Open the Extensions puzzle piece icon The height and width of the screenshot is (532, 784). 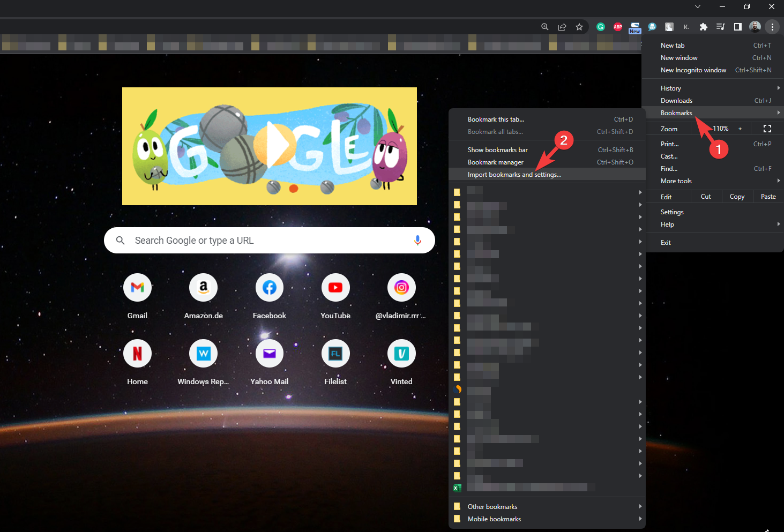pos(704,27)
